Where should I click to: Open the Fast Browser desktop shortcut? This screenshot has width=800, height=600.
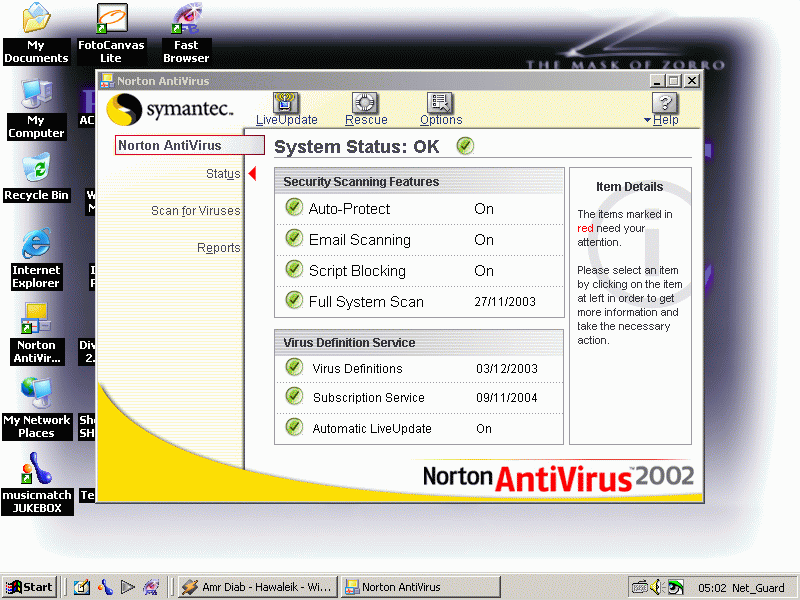pos(186,34)
